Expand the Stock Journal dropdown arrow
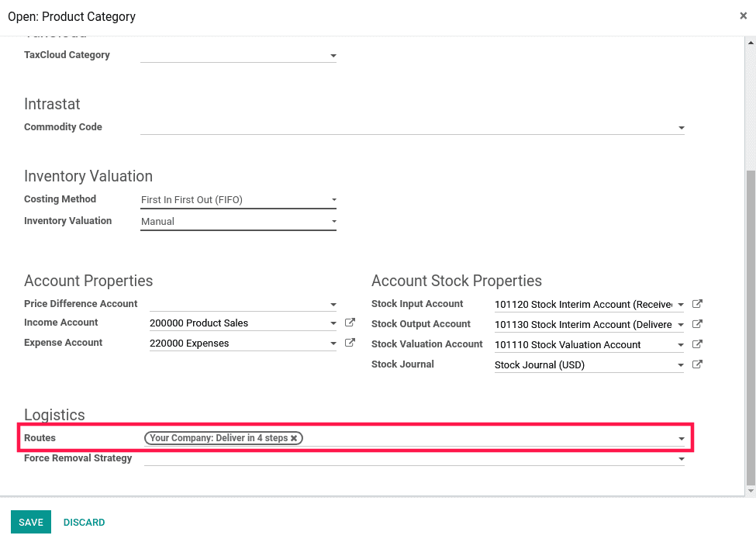This screenshot has width=756, height=549. 681,365
